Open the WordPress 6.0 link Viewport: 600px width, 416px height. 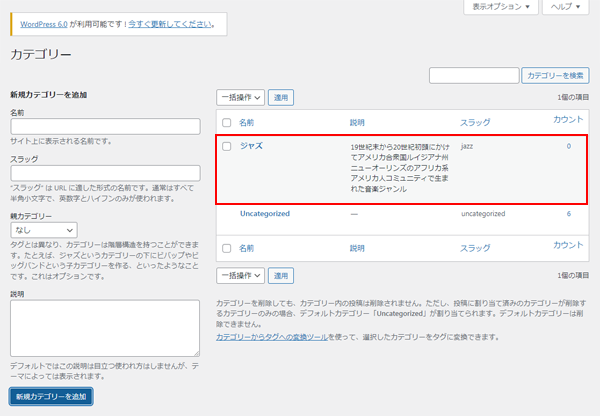(x=51, y=23)
